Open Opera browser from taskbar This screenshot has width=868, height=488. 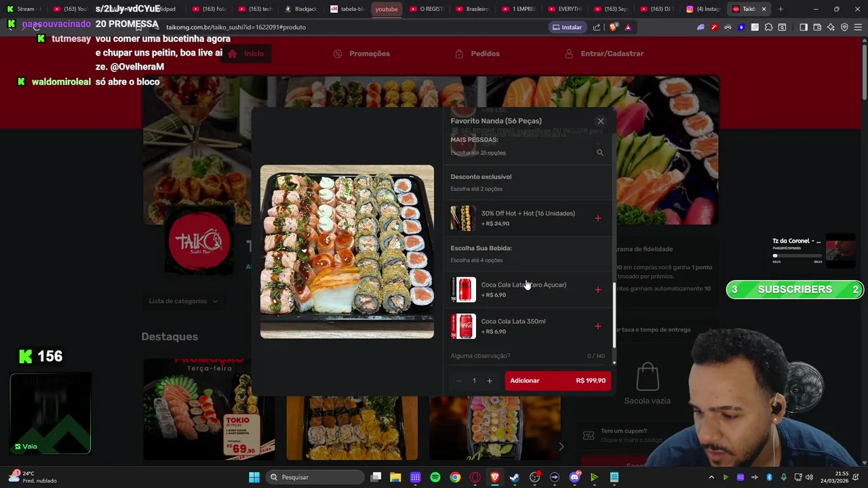(x=475, y=477)
